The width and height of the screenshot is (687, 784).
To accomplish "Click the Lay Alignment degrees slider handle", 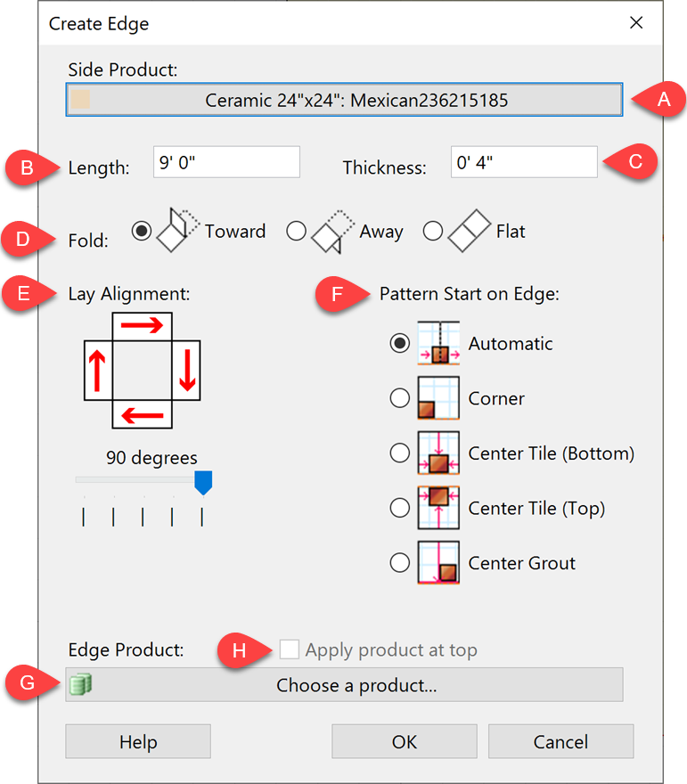I will [x=203, y=483].
